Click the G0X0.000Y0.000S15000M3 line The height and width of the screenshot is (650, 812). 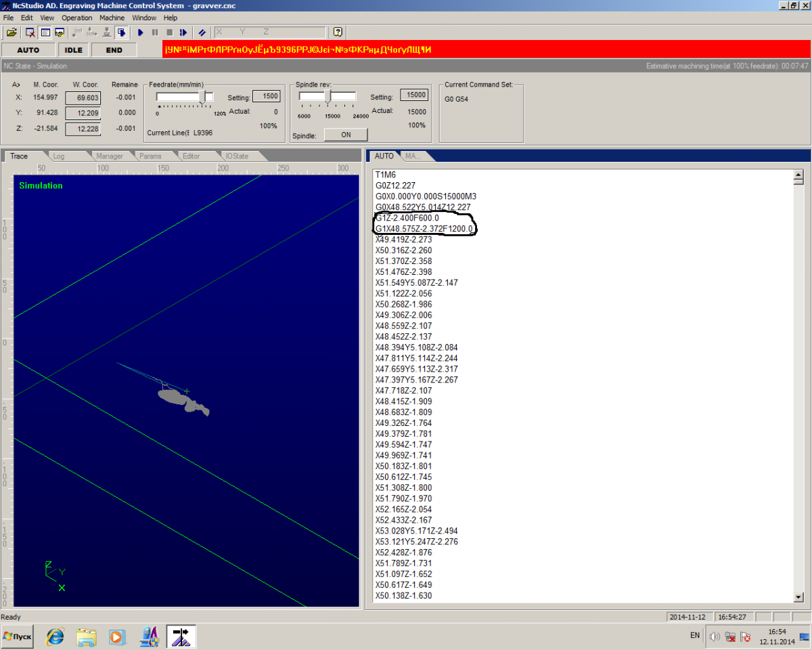426,196
